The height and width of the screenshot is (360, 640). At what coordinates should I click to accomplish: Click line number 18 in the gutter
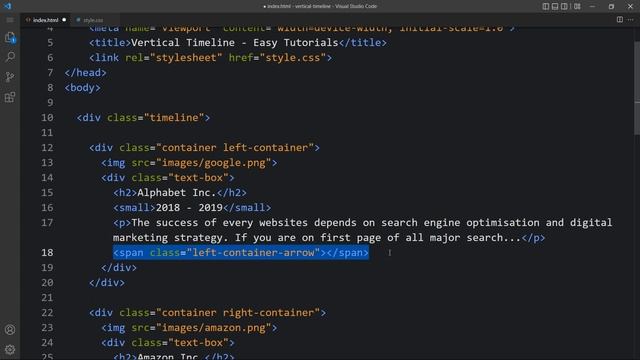click(47, 253)
